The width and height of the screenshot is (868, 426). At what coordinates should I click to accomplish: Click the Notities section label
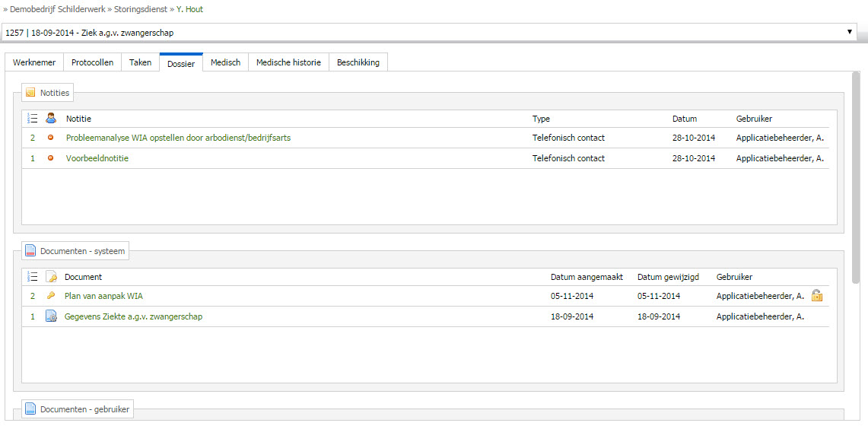[x=55, y=93]
